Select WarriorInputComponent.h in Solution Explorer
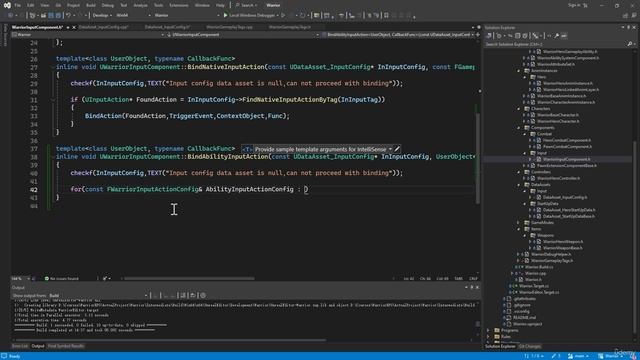This screenshot has width=640, height=360. 566,159
